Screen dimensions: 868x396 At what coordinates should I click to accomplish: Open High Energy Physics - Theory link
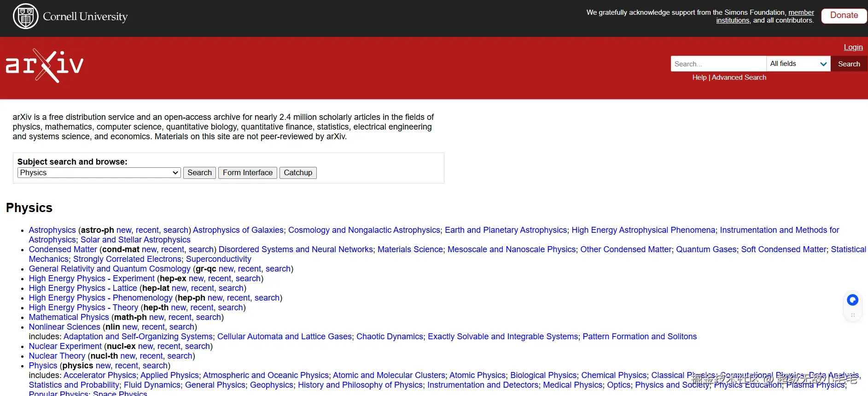[83, 307]
